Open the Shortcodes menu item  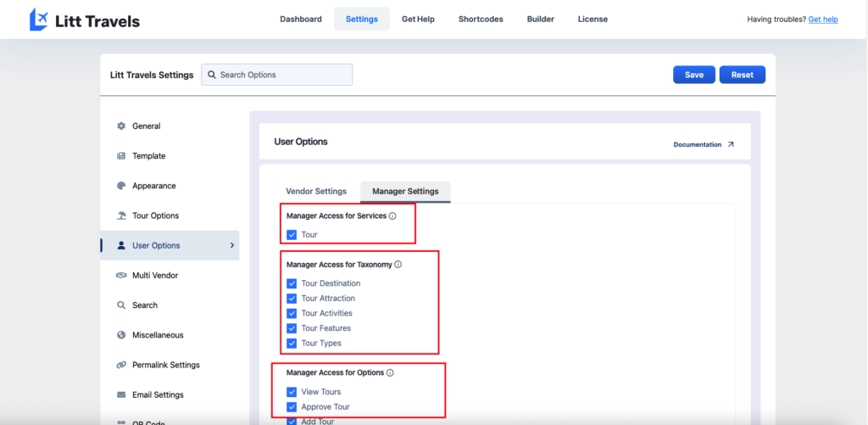(x=481, y=20)
